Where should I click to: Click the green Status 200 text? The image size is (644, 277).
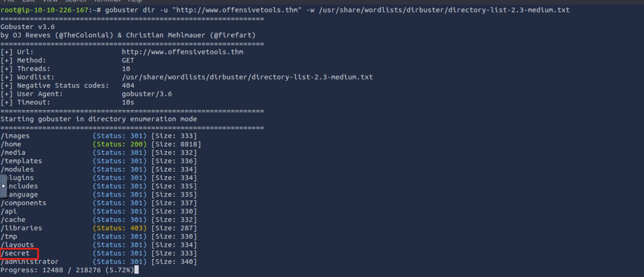pos(120,144)
